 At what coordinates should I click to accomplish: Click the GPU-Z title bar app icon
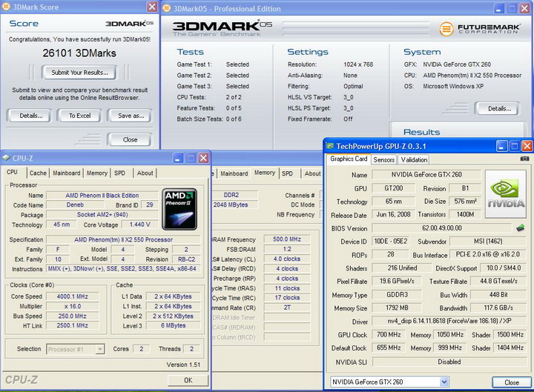[329, 146]
